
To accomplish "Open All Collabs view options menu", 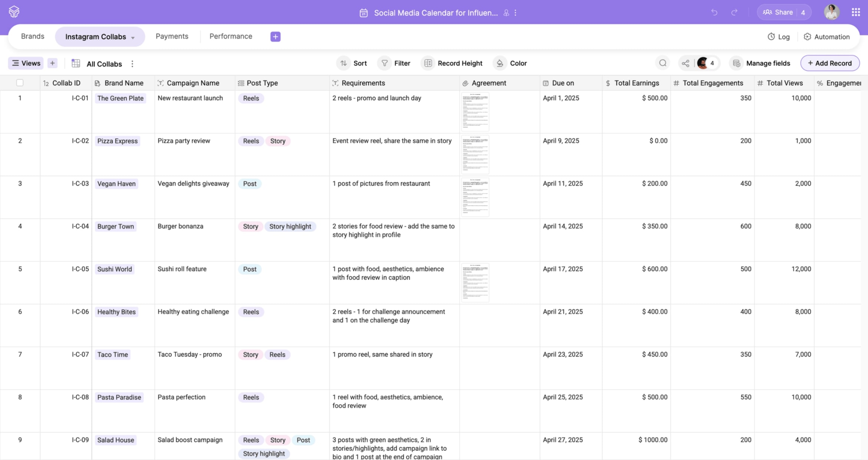I will [x=132, y=64].
